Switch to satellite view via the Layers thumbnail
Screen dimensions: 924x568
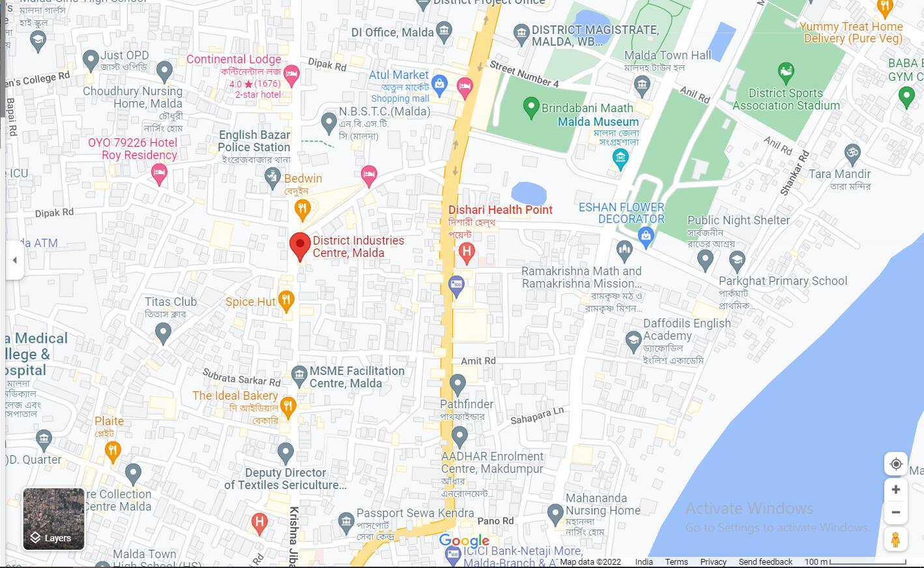point(53,519)
